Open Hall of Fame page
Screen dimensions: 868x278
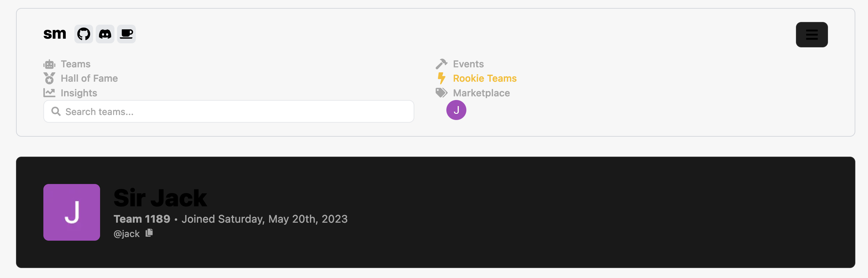point(89,78)
